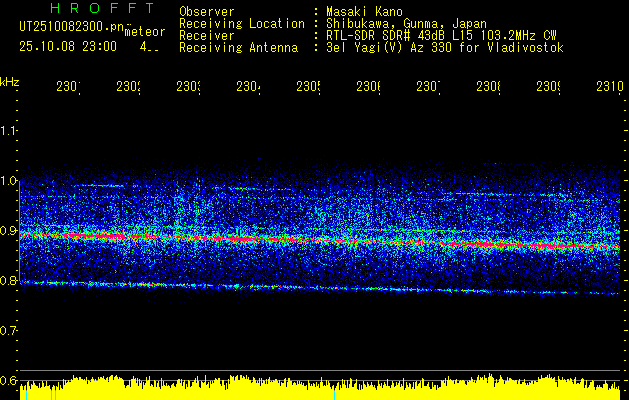The width and height of the screenshot is (629, 400).
Task: Click the 0.7 kHz frequency axis label
Action: (8, 331)
